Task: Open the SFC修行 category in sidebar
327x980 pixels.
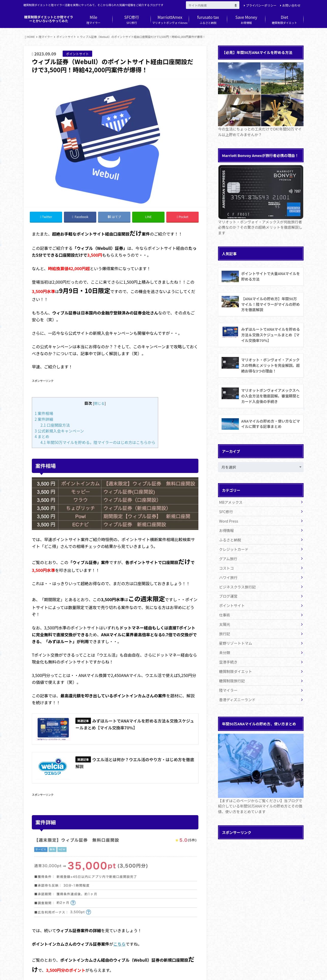Action: (x=260, y=512)
